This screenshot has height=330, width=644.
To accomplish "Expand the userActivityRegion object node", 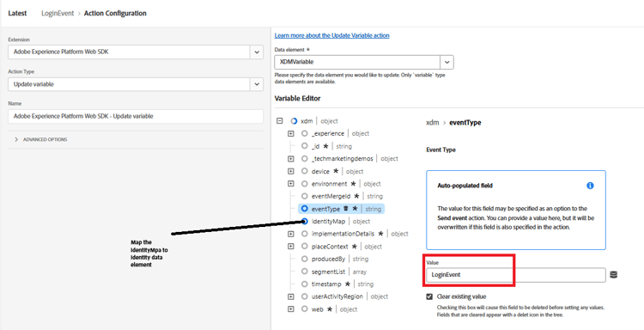I will (291, 296).
